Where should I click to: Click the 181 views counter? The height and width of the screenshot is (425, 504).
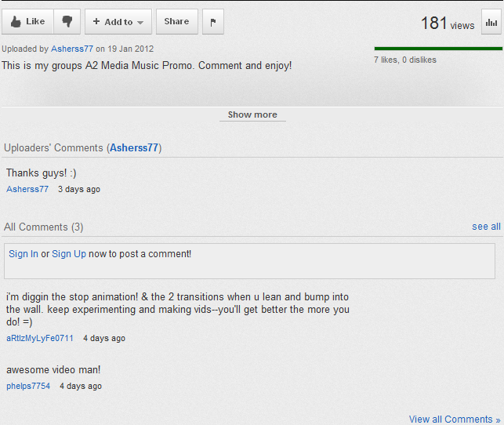coord(448,24)
